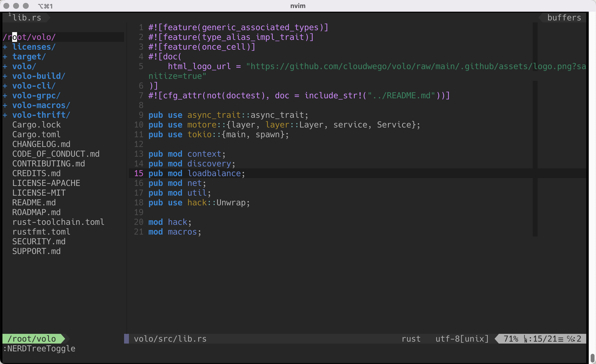The height and width of the screenshot is (364, 596).
Task: Place cursor on once_cell feature line
Action: [202, 47]
